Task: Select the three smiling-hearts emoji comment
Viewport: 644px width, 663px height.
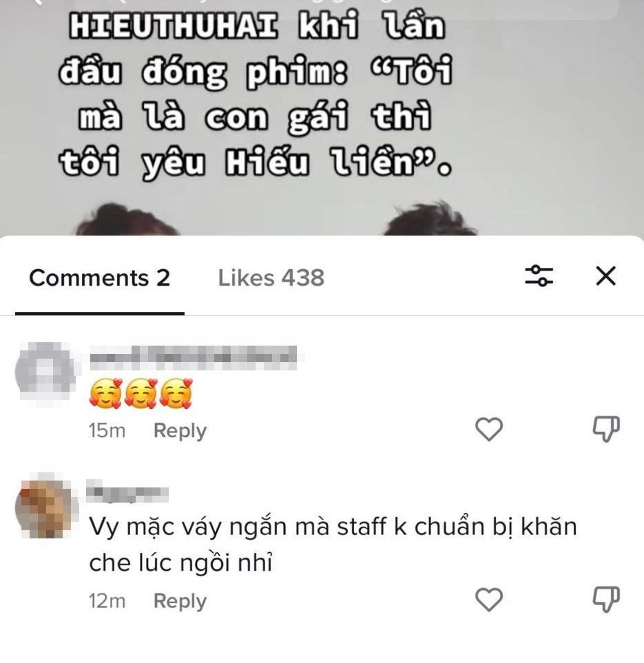Action: pos(141,393)
